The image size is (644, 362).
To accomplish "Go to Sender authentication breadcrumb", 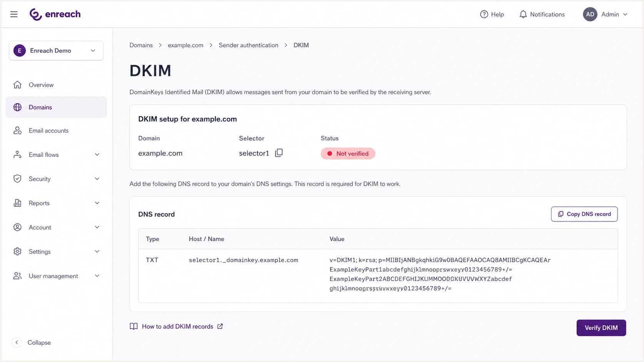I will tap(248, 45).
